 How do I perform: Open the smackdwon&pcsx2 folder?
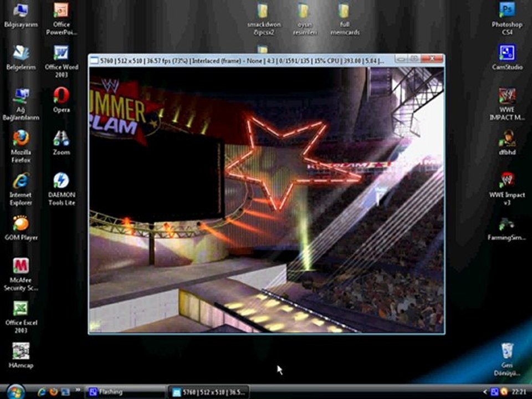coord(264,19)
